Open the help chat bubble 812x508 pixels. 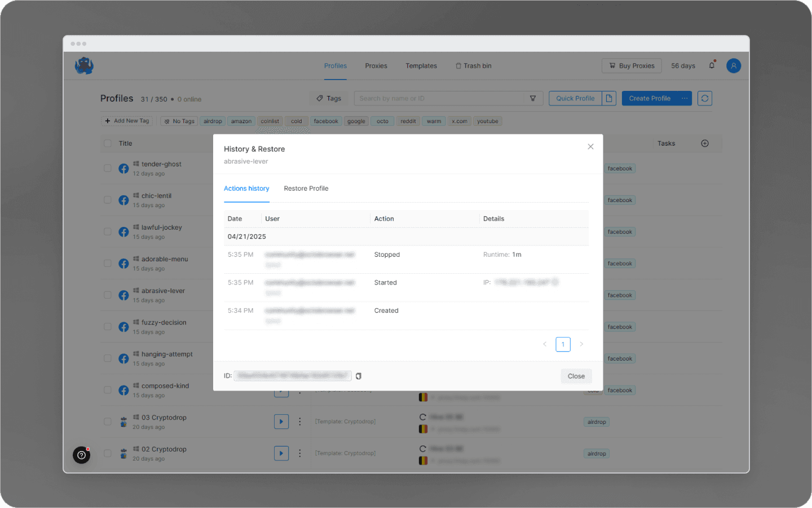(82, 455)
